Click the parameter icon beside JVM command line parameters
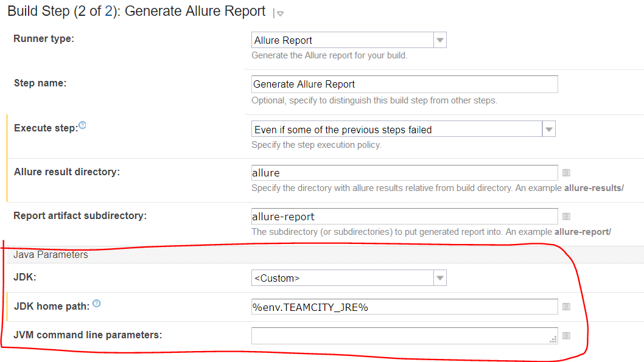Image resolution: width=644 pixels, height=362 pixels. click(x=566, y=335)
